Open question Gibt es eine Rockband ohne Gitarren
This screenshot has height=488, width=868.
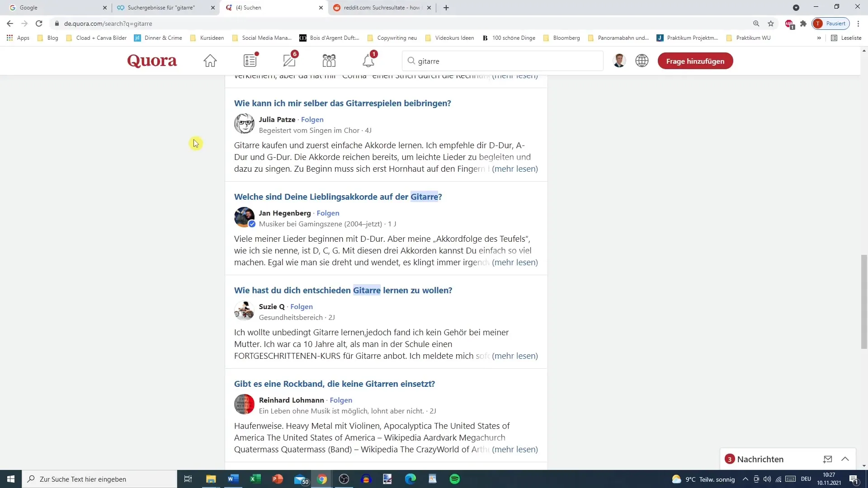[335, 384]
